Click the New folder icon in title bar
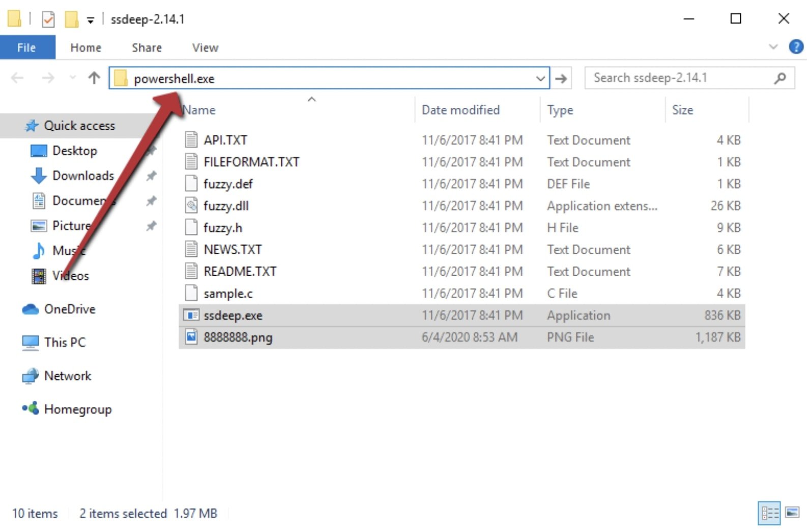Screen dimensions: 809x532 point(71,19)
